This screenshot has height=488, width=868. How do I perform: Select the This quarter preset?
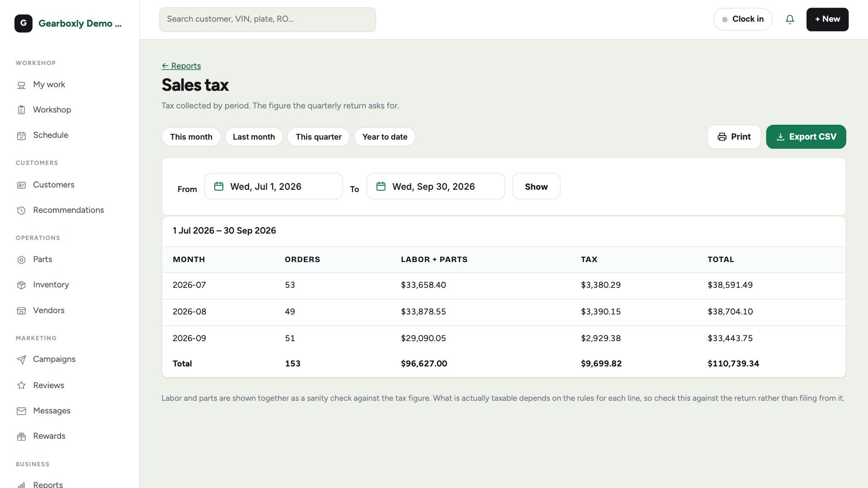point(319,137)
